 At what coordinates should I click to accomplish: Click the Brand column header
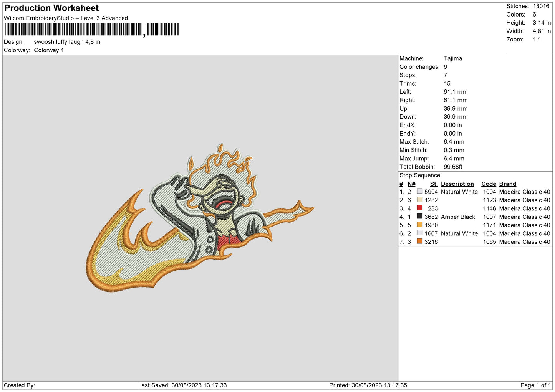pos(507,184)
